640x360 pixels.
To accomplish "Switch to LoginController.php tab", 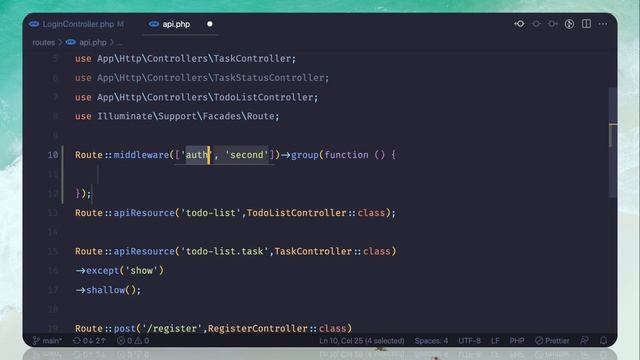I will (x=76, y=24).
